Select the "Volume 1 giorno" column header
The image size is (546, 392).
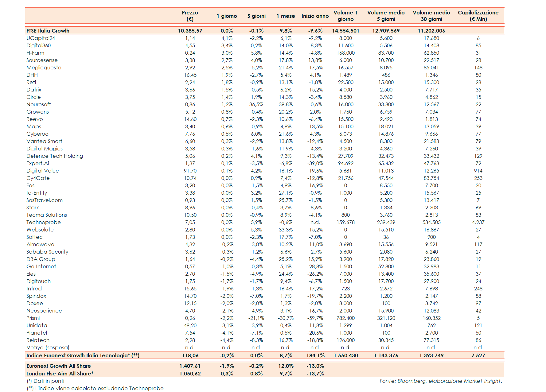345,16
